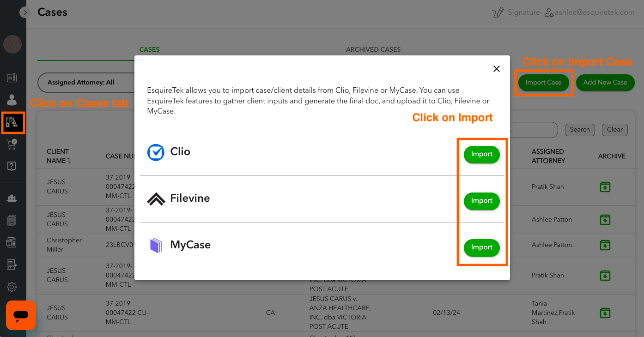Click the shopping cart icon in sidebar
This screenshot has width=644, height=337.
(12, 144)
